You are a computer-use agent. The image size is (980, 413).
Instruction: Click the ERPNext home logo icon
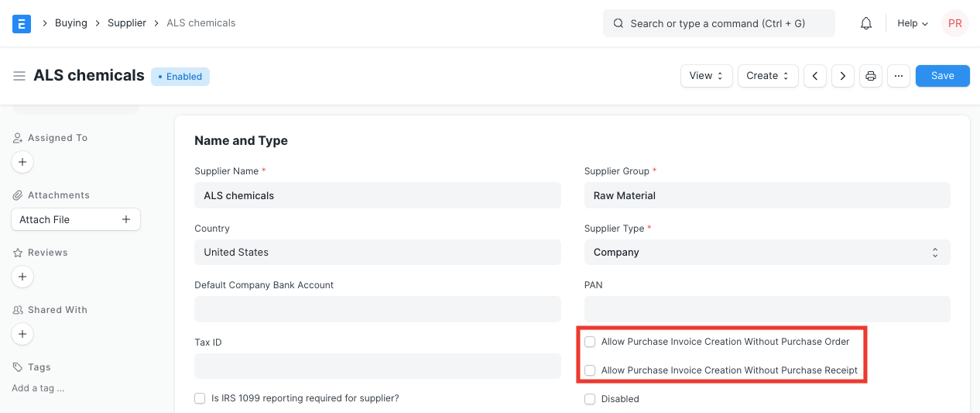point(22,23)
